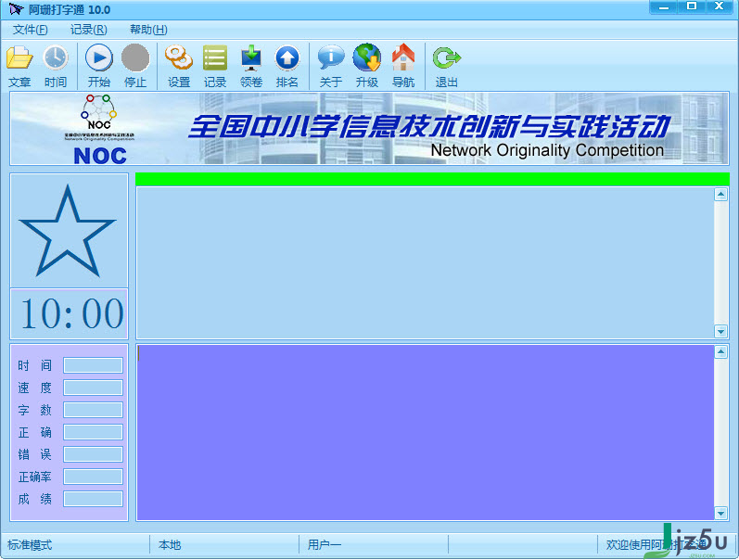Click the NOC competition banner
Viewport: 739px width, 560px height.
(369, 128)
